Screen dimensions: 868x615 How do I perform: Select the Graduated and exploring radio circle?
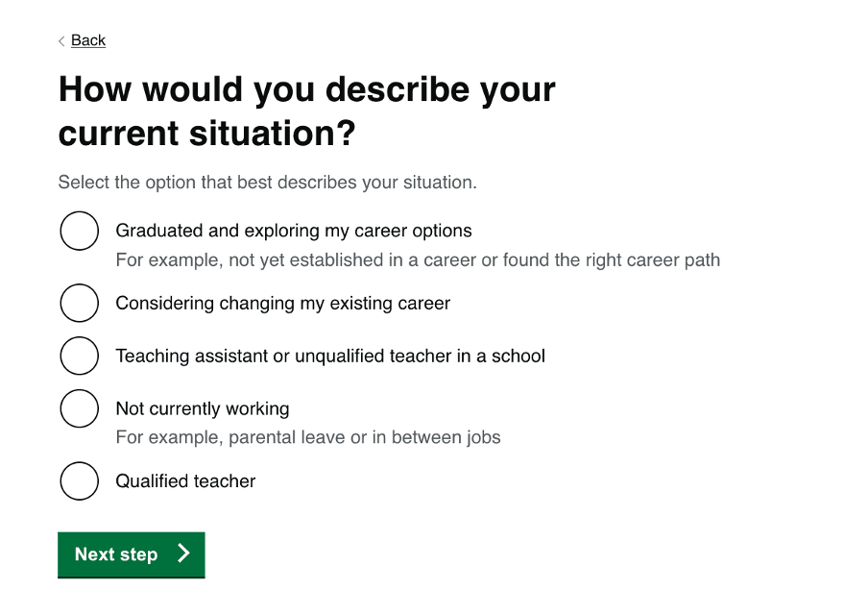80,231
